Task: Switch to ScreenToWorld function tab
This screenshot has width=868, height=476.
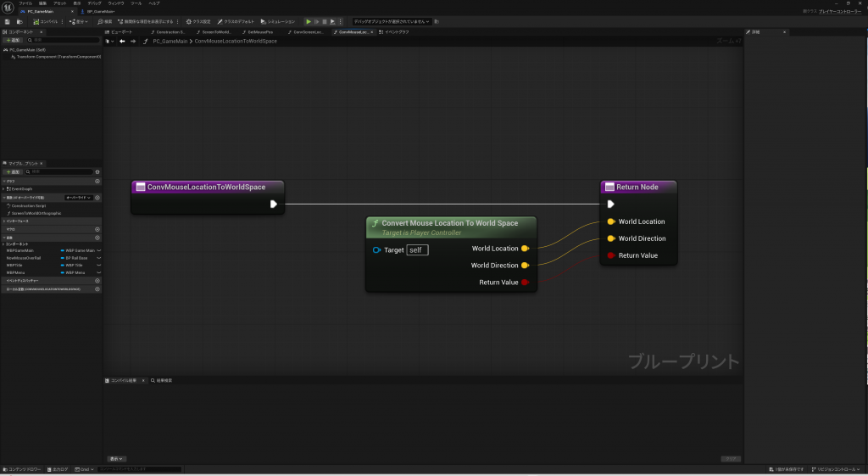Action: pyautogui.click(x=214, y=32)
